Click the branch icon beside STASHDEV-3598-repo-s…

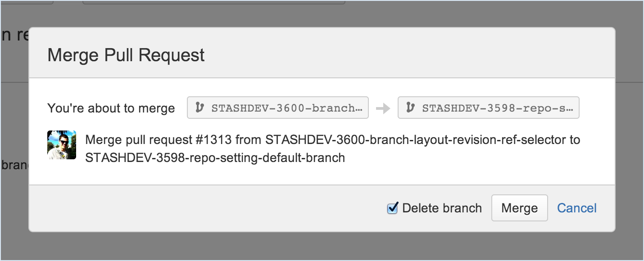[x=410, y=108]
